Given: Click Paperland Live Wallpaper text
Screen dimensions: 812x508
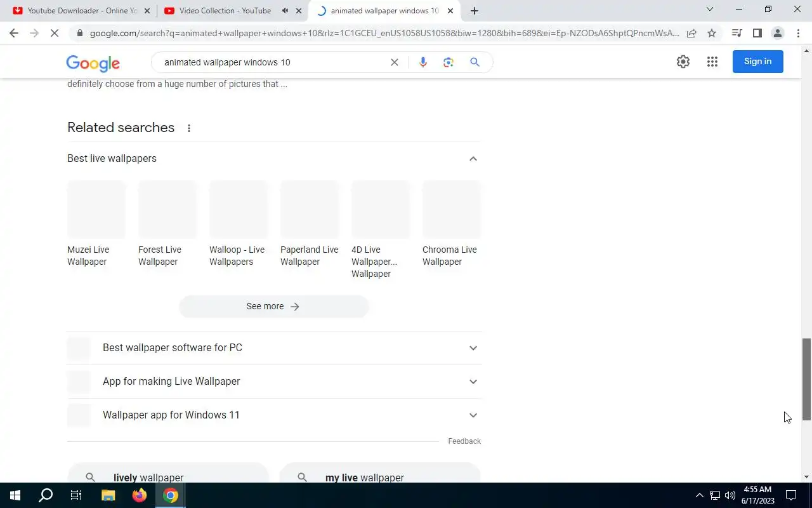Looking at the screenshot, I should pos(310,256).
